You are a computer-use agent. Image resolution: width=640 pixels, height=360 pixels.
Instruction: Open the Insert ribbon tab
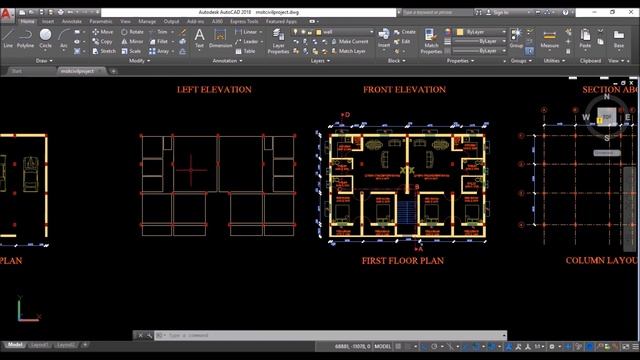click(48, 21)
